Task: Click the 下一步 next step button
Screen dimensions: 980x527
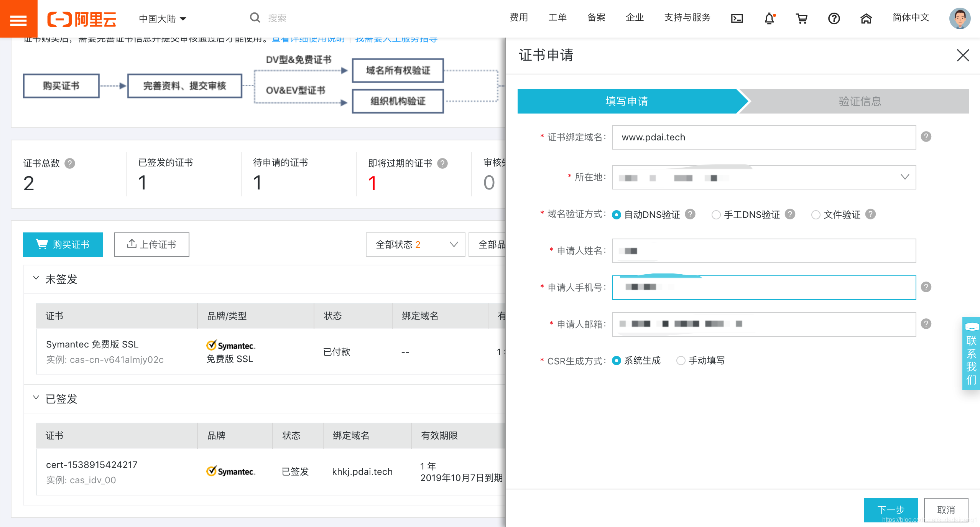Action: 891,510
